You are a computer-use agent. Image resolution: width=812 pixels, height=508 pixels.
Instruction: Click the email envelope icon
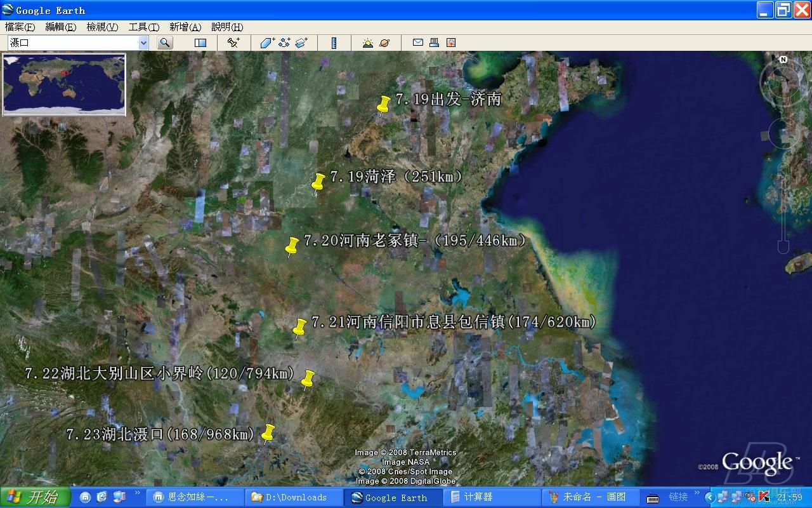[417, 43]
